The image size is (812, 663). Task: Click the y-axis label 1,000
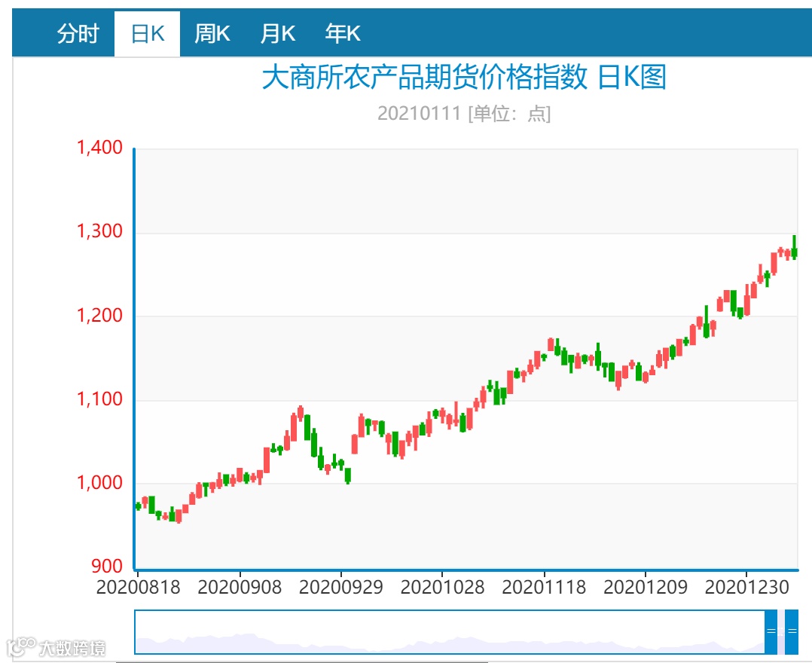99,483
